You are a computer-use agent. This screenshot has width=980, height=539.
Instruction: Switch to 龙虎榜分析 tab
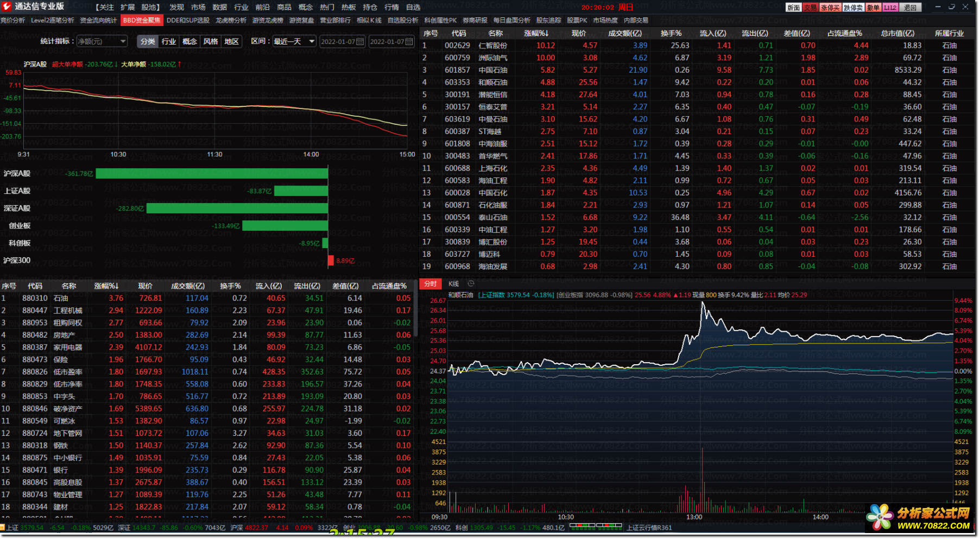tap(231, 20)
